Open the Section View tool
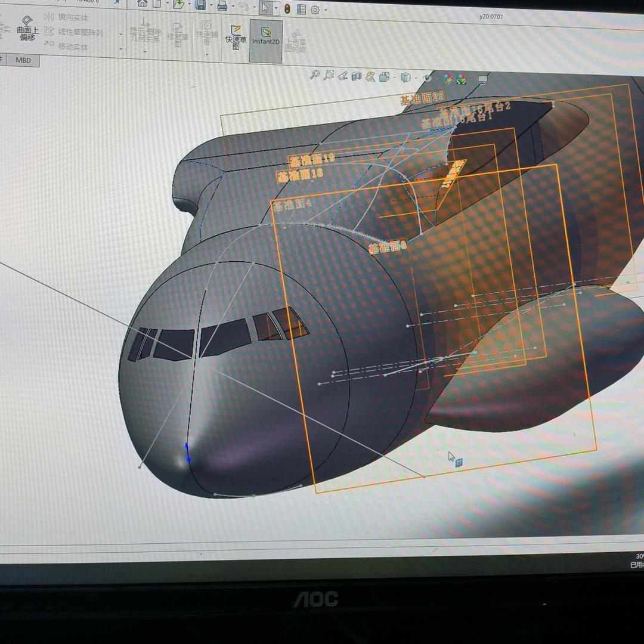 (x=357, y=76)
